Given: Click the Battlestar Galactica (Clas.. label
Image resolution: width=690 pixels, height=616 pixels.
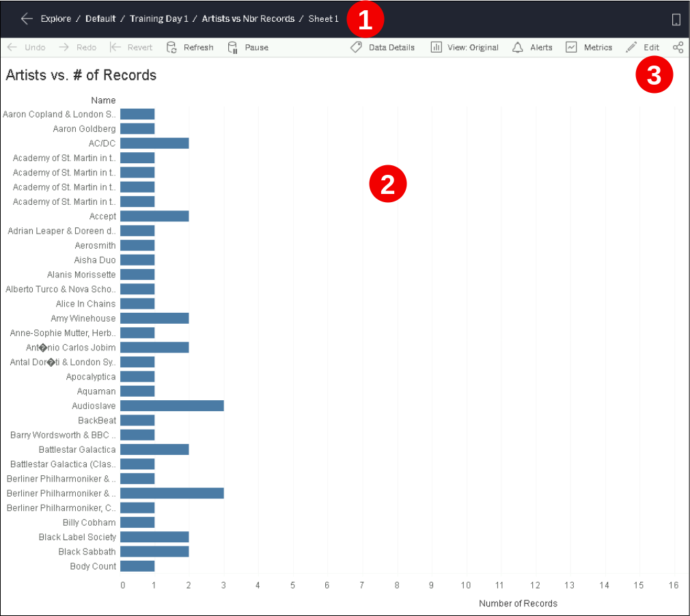Looking at the screenshot, I should 63,464.
